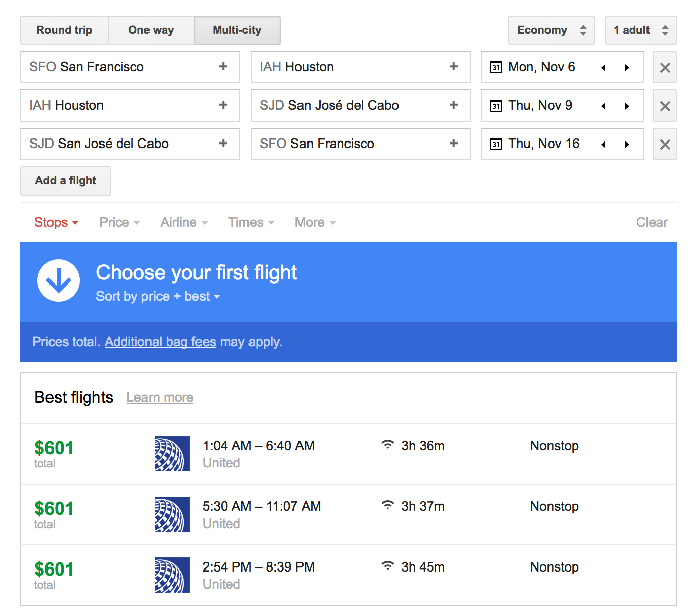Select the Round trip option
This screenshot has height=616, width=697.
click(x=64, y=30)
